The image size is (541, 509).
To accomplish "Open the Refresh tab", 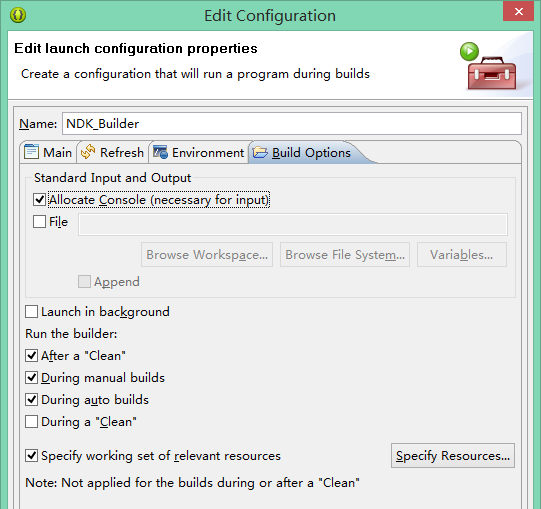I will 112,152.
